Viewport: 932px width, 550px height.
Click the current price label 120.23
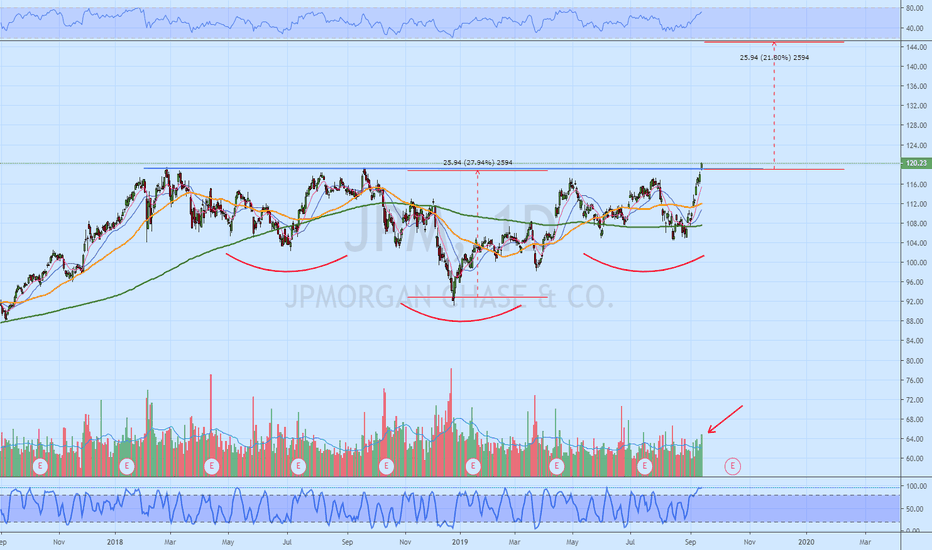click(x=915, y=163)
